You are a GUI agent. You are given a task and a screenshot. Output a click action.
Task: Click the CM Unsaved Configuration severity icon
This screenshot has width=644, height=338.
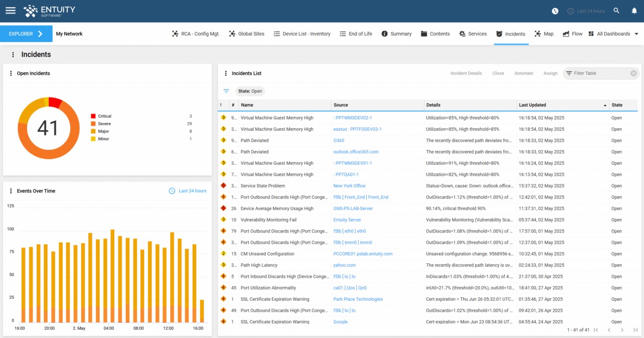coord(223,253)
